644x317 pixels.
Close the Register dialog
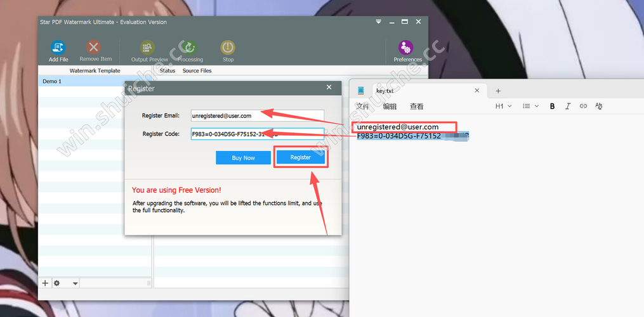pyautogui.click(x=329, y=87)
